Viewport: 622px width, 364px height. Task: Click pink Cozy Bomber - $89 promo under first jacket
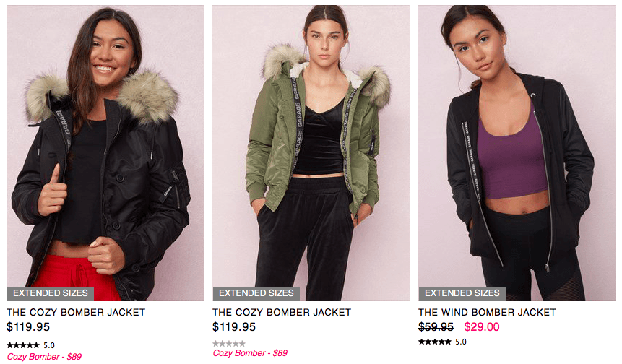tap(44, 357)
